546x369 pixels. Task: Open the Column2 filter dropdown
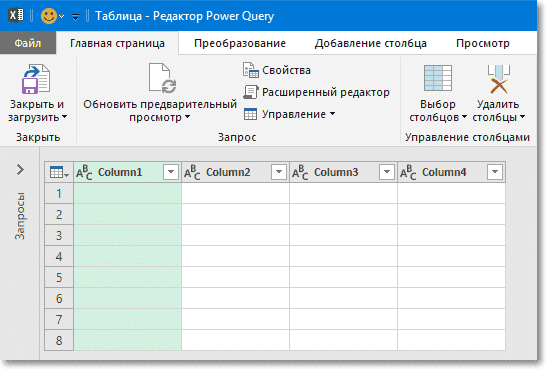[279, 172]
